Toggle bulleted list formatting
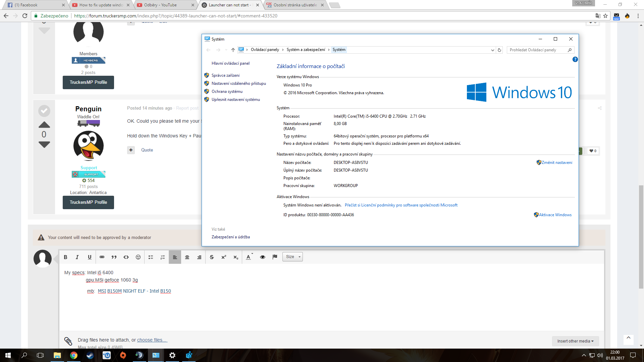This screenshot has width=644, height=362. point(151,257)
